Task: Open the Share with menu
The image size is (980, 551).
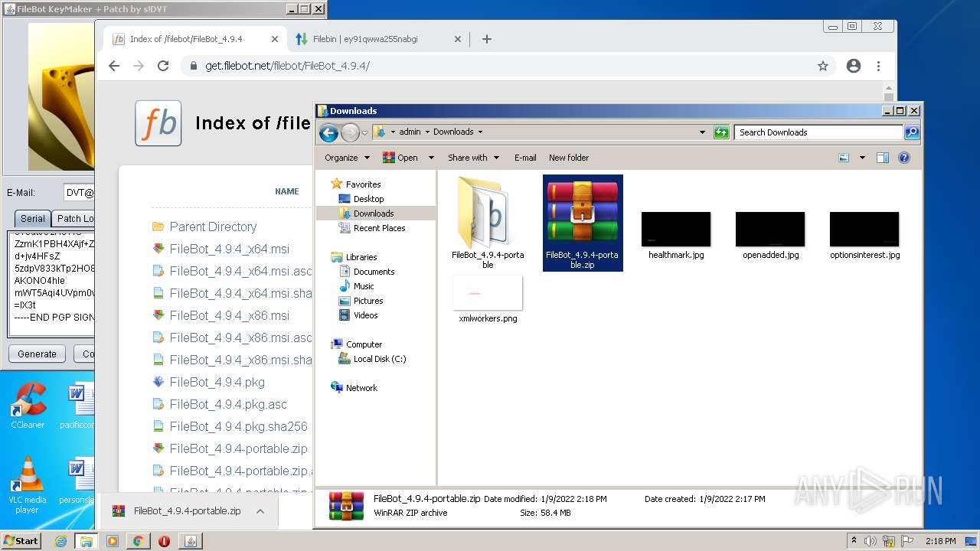Action: [473, 158]
